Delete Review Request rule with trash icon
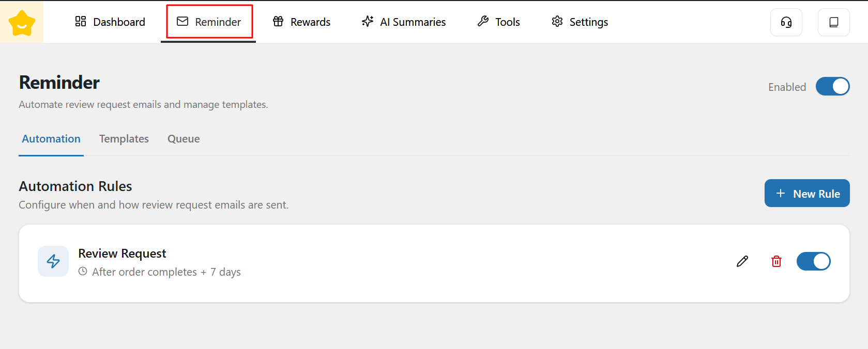 coord(776,261)
